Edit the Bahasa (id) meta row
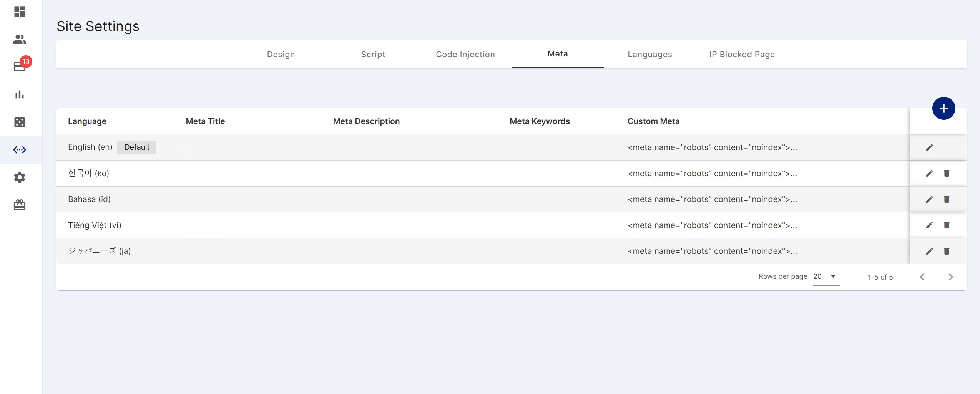980x394 pixels. [929, 199]
